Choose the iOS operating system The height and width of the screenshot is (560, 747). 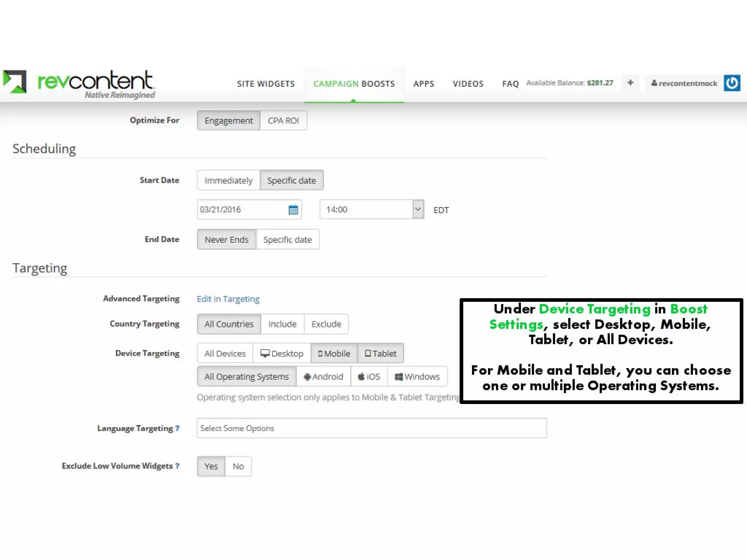pos(369,377)
